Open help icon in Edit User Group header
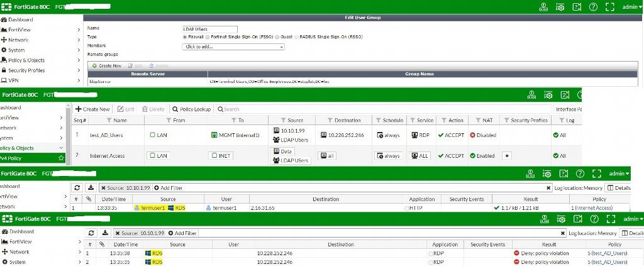The image size is (644, 269). point(592,6)
